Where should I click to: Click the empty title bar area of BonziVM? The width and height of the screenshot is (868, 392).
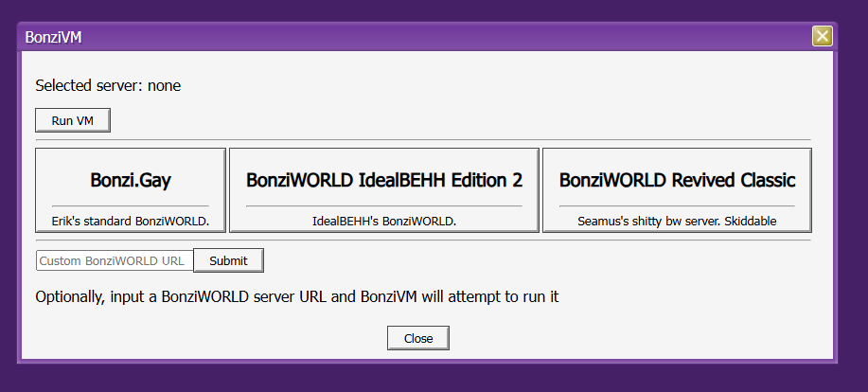point(426,37)
